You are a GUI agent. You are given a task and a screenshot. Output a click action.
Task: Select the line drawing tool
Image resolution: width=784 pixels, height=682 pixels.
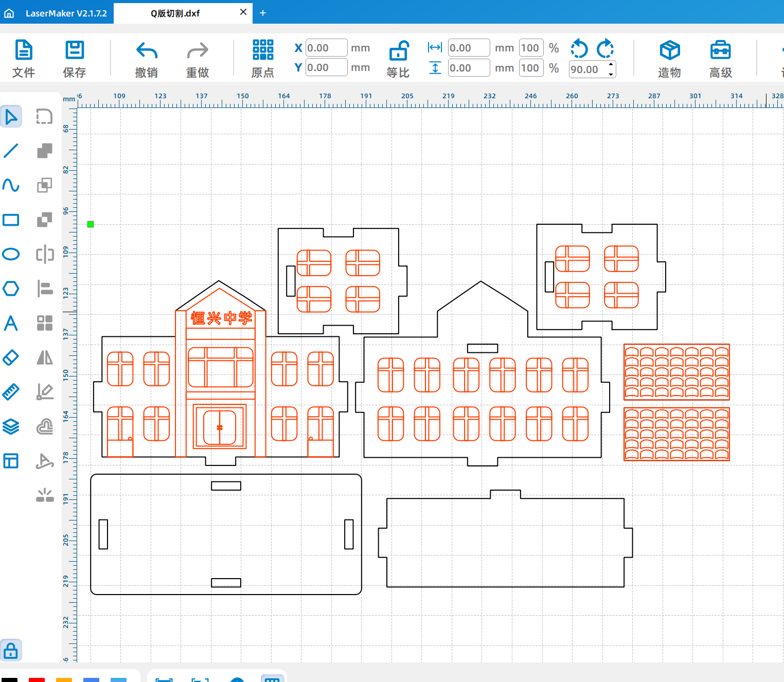pos(11,151)
